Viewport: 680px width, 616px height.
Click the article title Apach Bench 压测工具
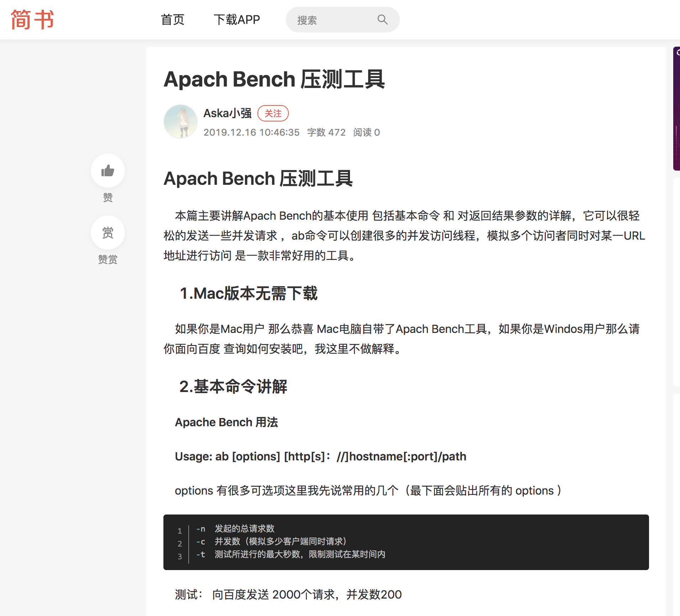(x=274, y=79)
